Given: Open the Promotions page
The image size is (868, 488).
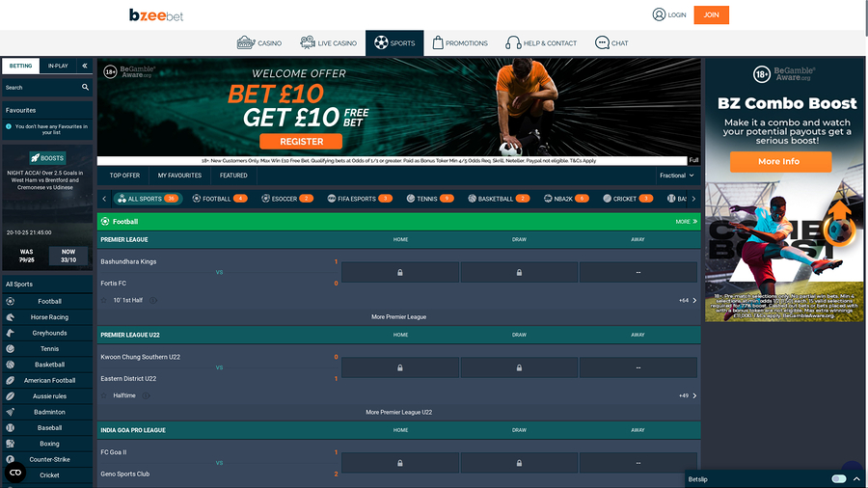Looking at the screenshot, I should click(459, 43).
